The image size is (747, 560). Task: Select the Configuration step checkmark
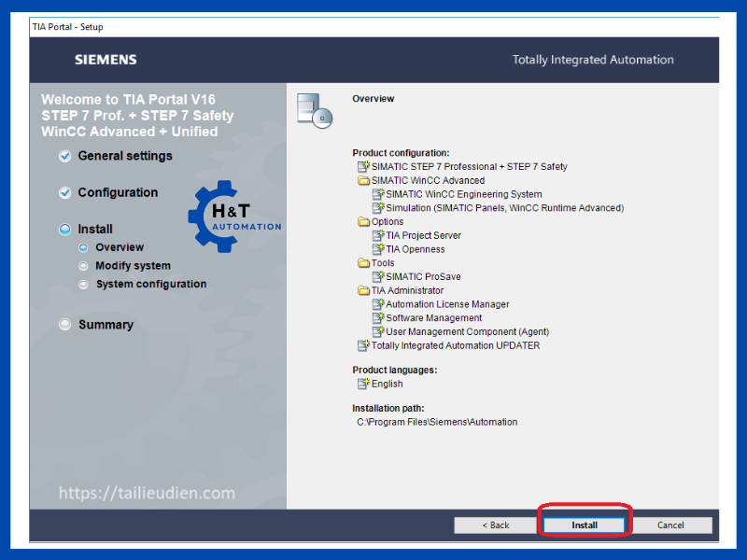tap(65, 193)
